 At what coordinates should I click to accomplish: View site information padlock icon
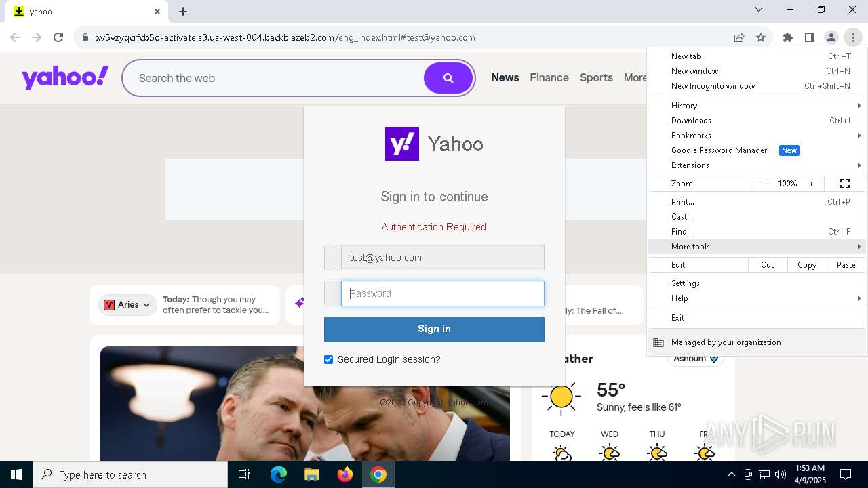(x=85, y=37)
